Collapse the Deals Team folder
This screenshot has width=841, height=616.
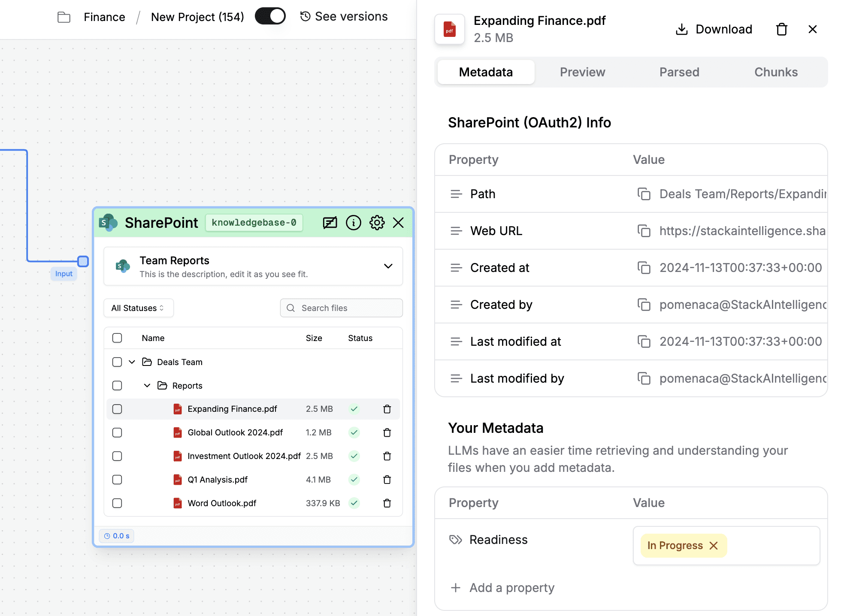[132, 362]
